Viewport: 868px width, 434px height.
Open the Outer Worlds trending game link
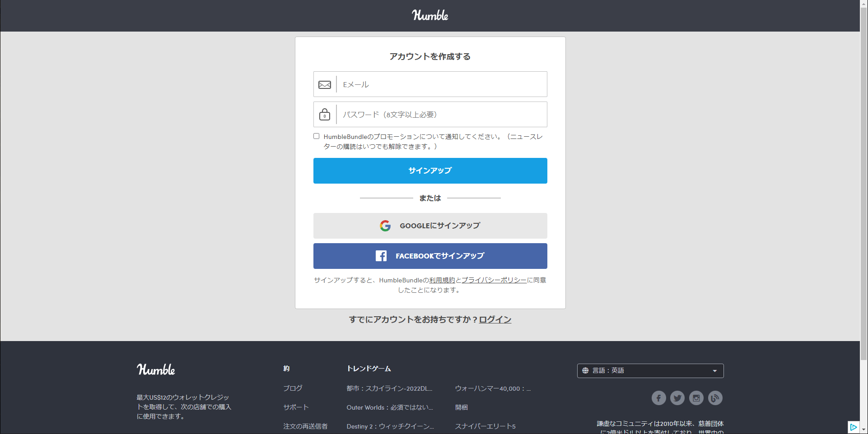point(390,407)
